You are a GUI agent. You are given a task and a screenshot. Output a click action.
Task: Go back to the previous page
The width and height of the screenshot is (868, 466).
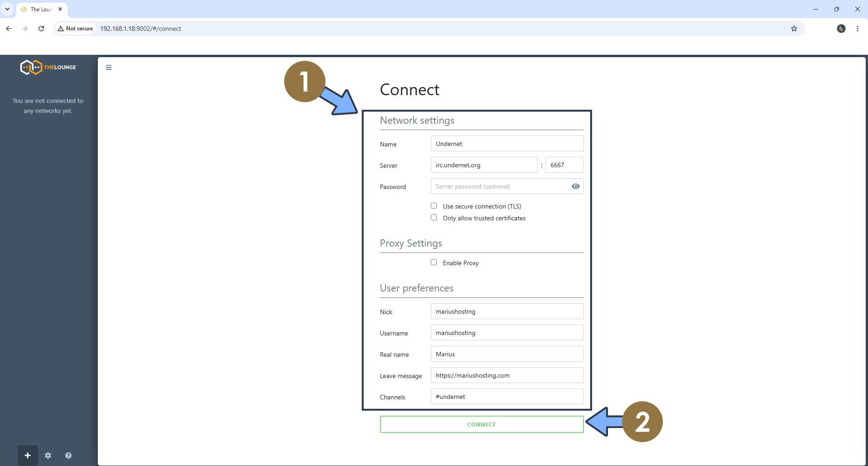click(9, 29)
